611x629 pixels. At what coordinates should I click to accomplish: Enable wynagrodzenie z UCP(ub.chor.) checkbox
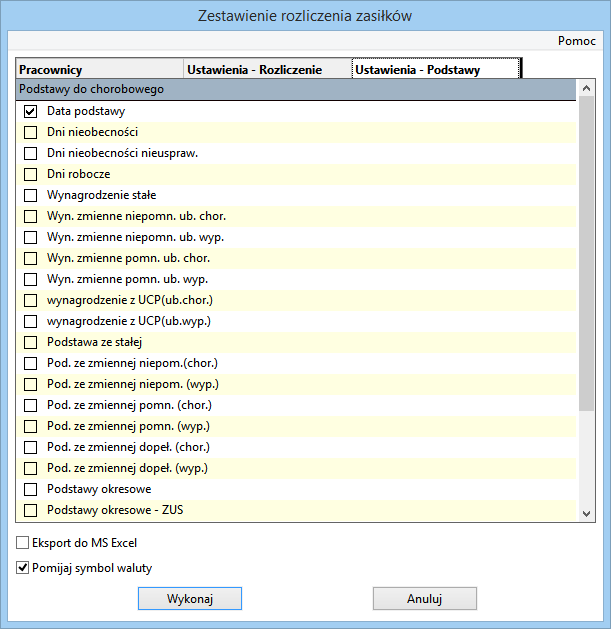[30, 300]
